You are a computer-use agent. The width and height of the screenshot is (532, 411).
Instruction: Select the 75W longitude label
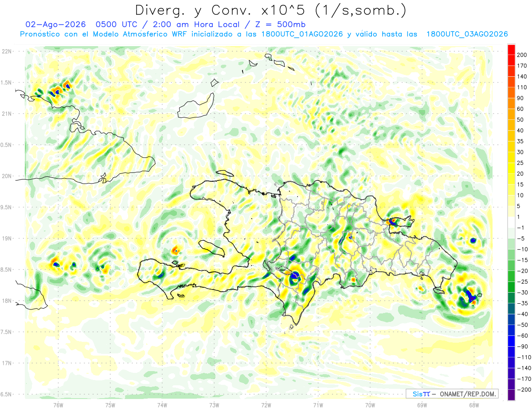click(110, 406)
